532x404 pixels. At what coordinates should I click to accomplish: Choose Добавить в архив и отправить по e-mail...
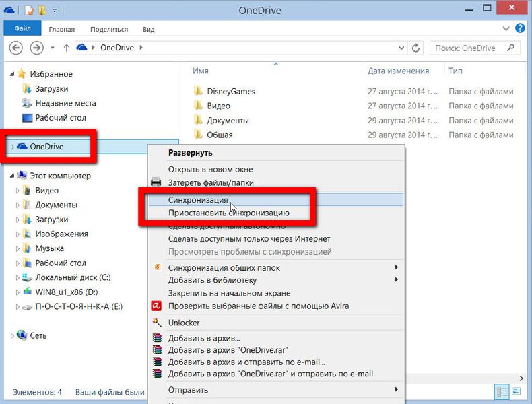tap(276, 362)
